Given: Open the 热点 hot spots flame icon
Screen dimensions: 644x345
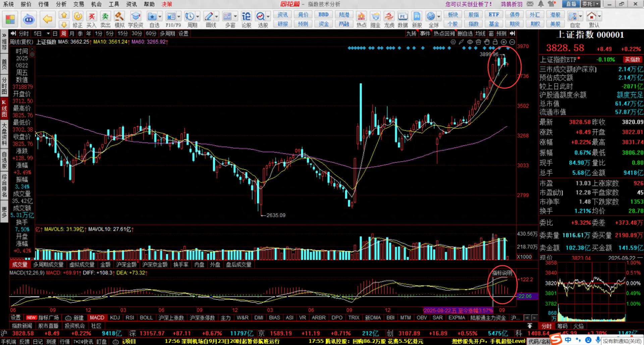Looking at the screenshot, I should tap(361, 19).
